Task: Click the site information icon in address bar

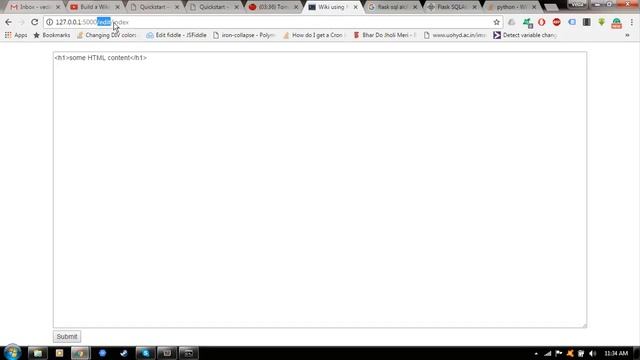Action: coord(49,22)
